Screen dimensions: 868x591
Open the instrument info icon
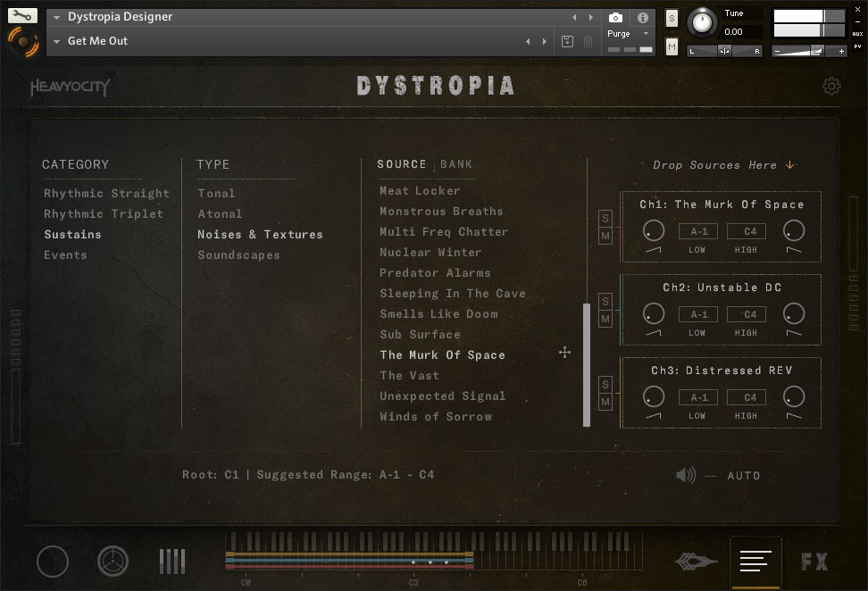pyautogui.click(x=642, y=17)
